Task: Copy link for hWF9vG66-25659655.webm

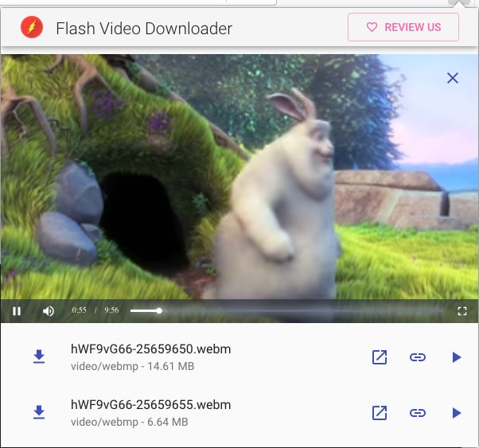Action: 417,413
